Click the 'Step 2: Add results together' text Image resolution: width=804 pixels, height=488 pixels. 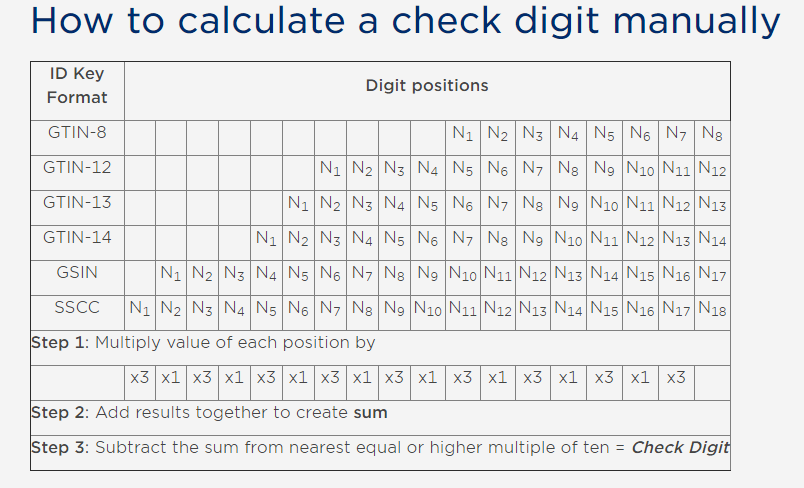pyautogui.click(x=210, y=413)
